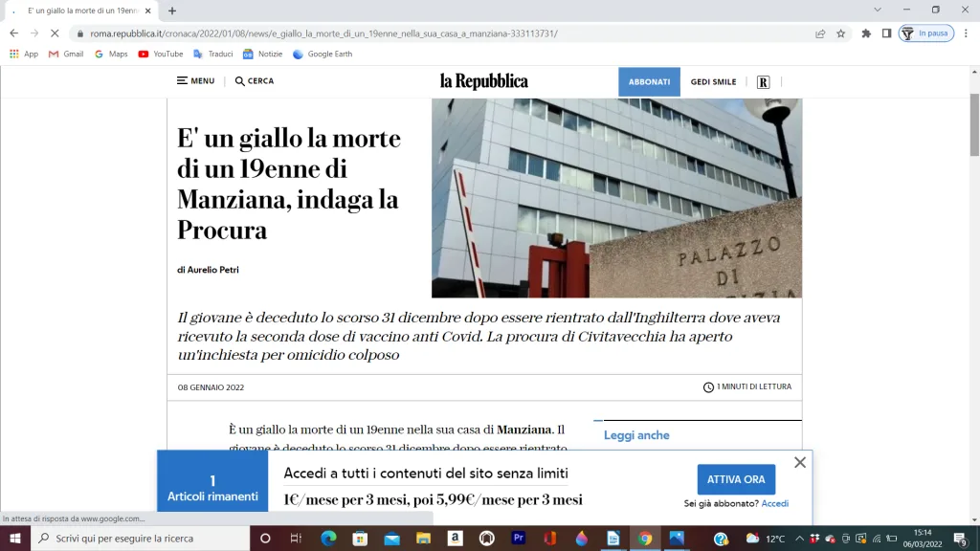The width and height of the screenshot is (980, 551).
Task: Open the Windows Start menu
Action: click(x=15, y=538)
